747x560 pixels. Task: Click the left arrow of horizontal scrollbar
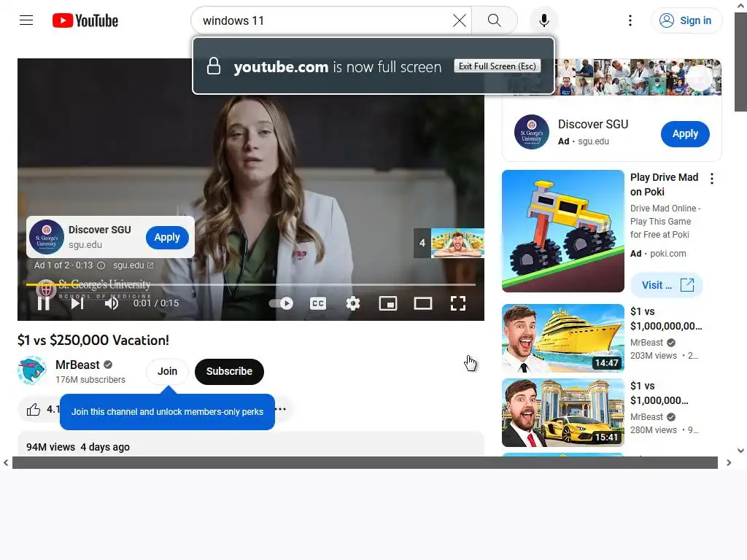(x=6, y=462)
